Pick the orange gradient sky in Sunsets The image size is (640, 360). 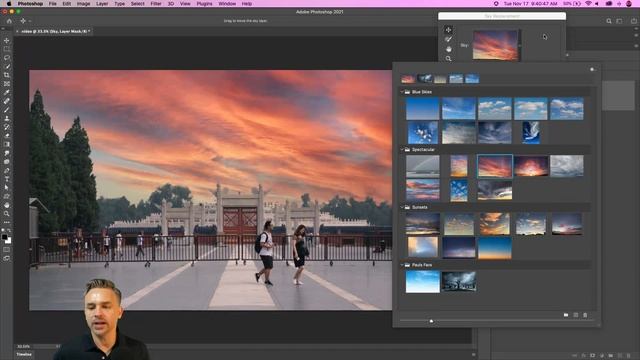coord(494,248)
